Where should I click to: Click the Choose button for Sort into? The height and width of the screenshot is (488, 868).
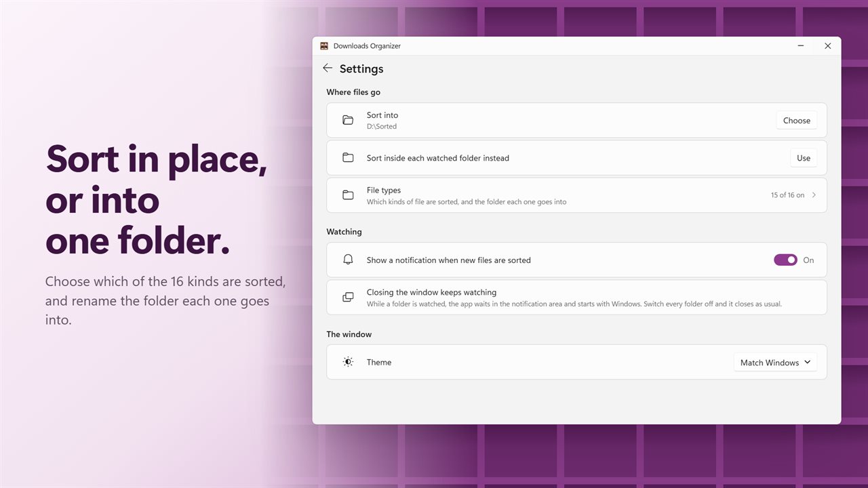pyautogui.click(x=797, y=121)
